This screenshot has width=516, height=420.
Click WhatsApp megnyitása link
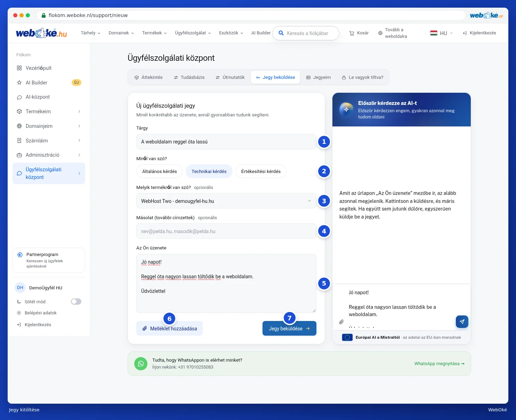[439, 364]
